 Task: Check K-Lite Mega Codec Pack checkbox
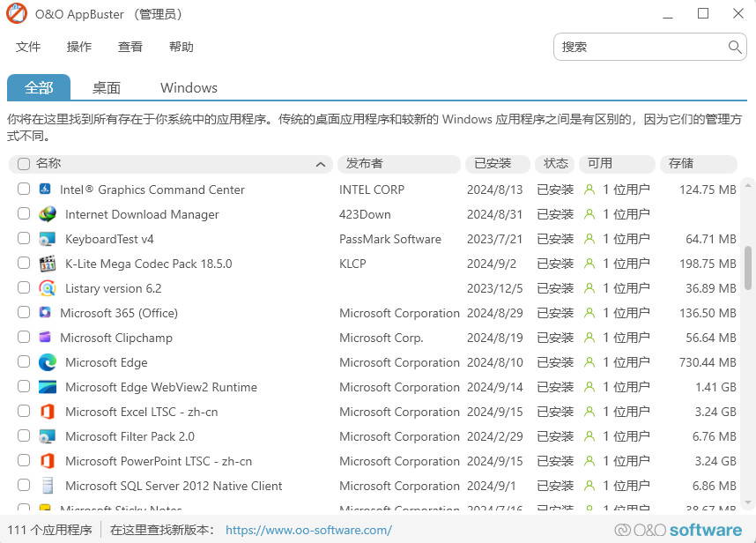(x=24, y=263)
